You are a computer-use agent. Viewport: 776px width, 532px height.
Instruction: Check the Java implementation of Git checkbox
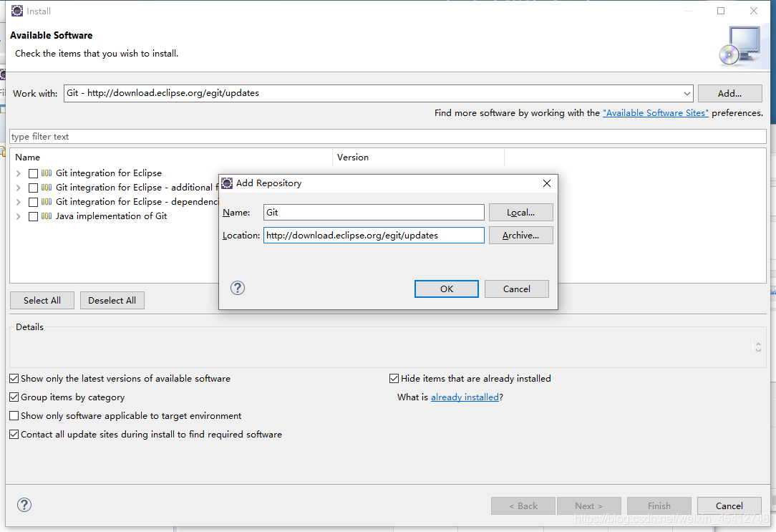(x=33, y=217)
